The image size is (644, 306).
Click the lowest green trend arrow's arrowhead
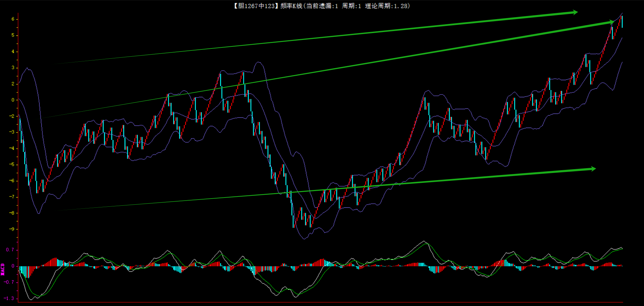pyautogui.click(x=592, y=169)
